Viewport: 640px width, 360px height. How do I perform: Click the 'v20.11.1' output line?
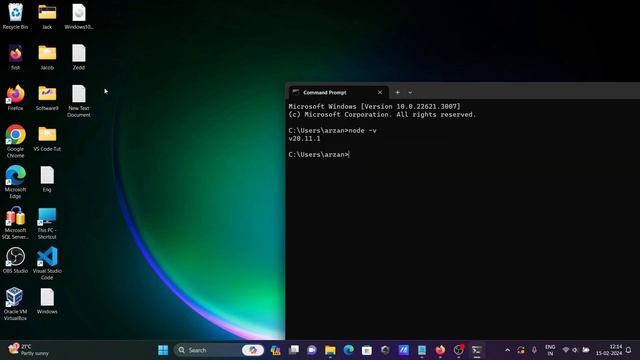click(x=304, y=139)
